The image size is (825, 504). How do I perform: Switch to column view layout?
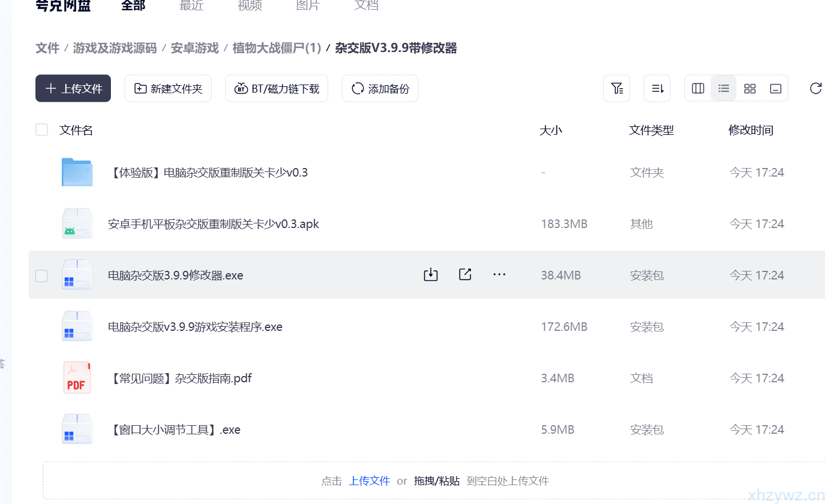point(698,88)
